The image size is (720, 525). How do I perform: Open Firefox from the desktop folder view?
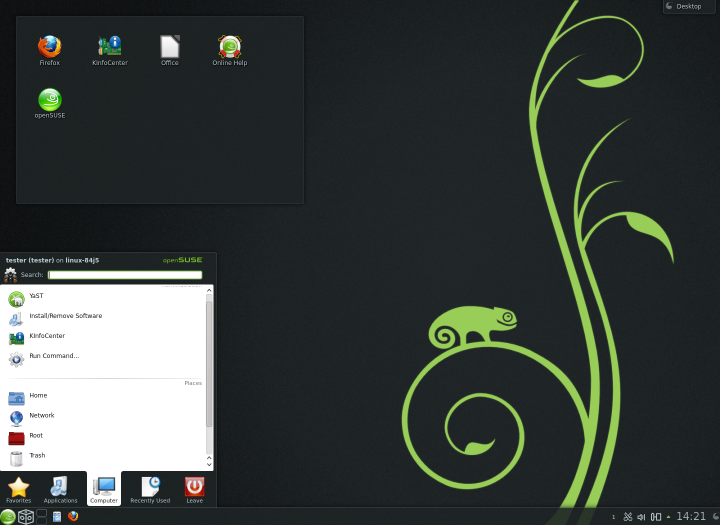point(49,47)
